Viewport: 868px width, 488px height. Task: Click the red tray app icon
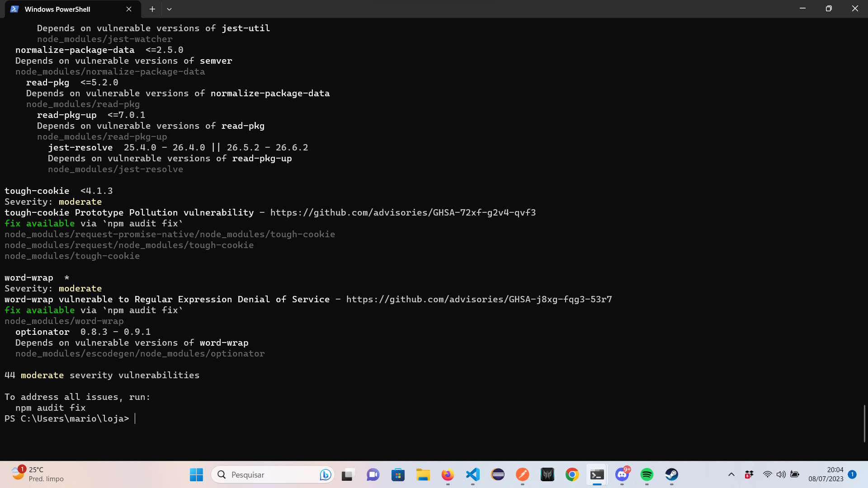click(749, 474)
